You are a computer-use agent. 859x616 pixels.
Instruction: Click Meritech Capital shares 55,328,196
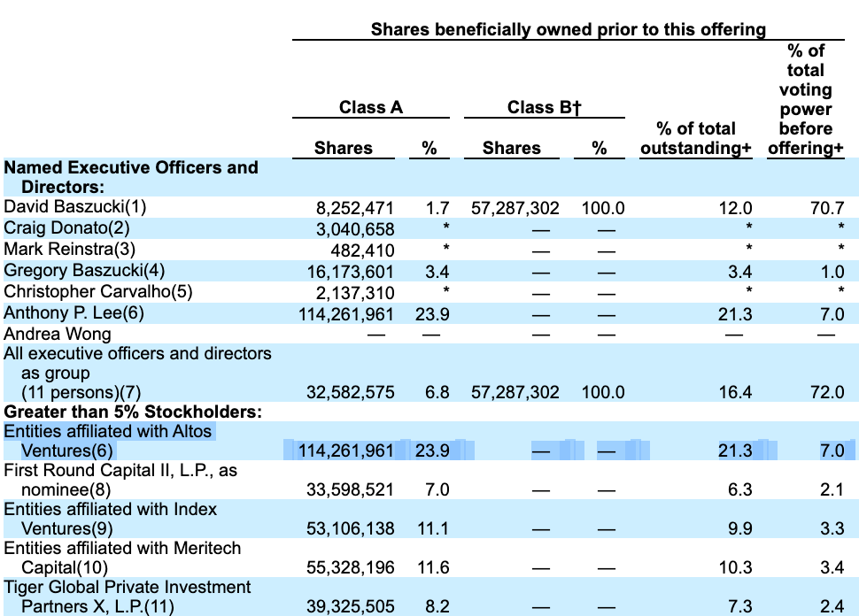coord(350,568)
